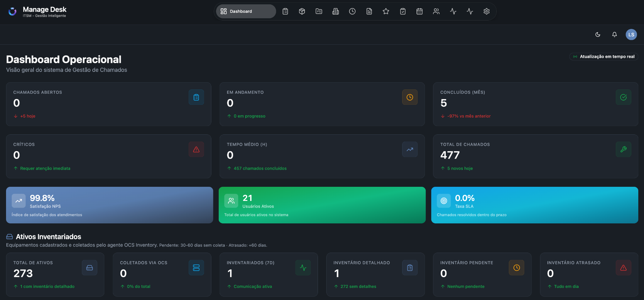Click the Atualização em tempo real badge
This screenshot has width=644, height=300.
[604, 57]
